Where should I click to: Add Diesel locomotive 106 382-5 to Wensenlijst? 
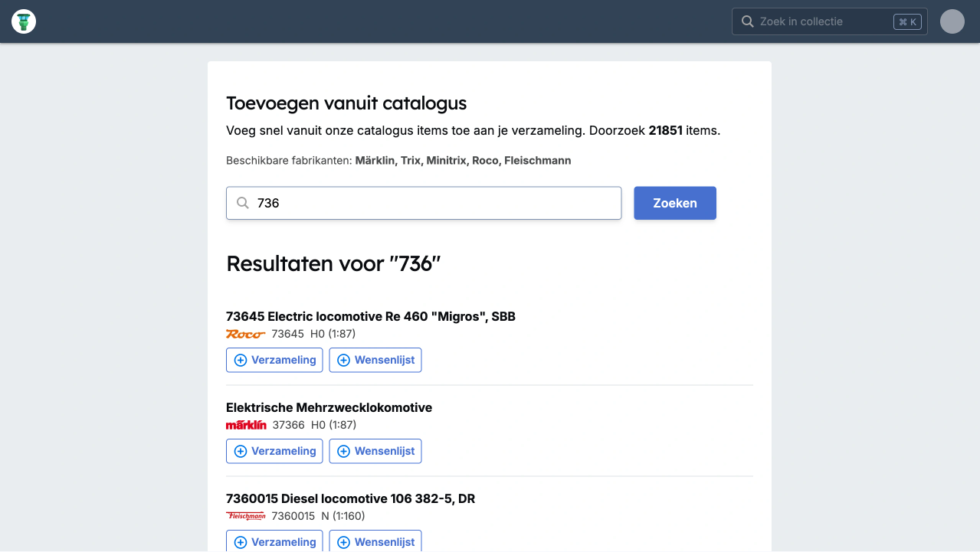375,541
